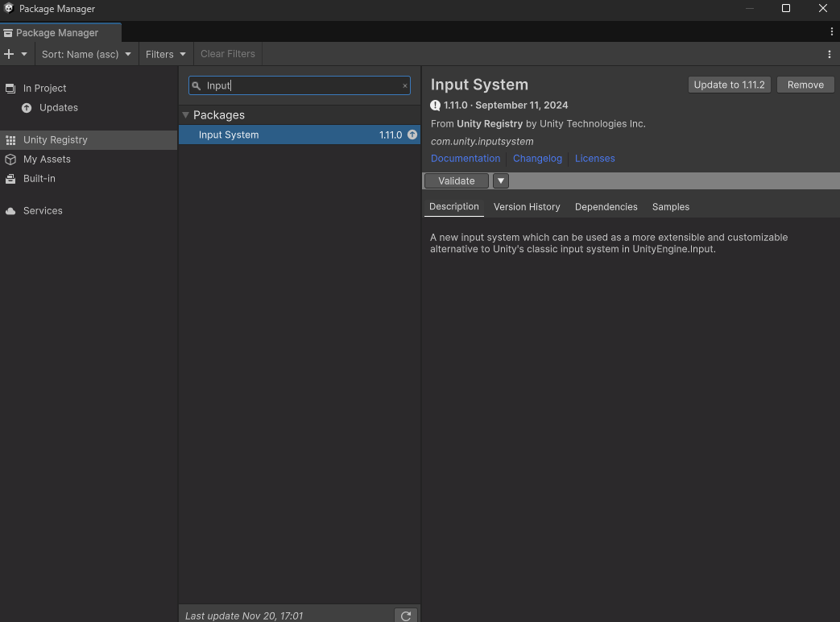The width and height of the screenshot is (840, 622).
Task: Open the Licenses link
Action: coord(594,159)
